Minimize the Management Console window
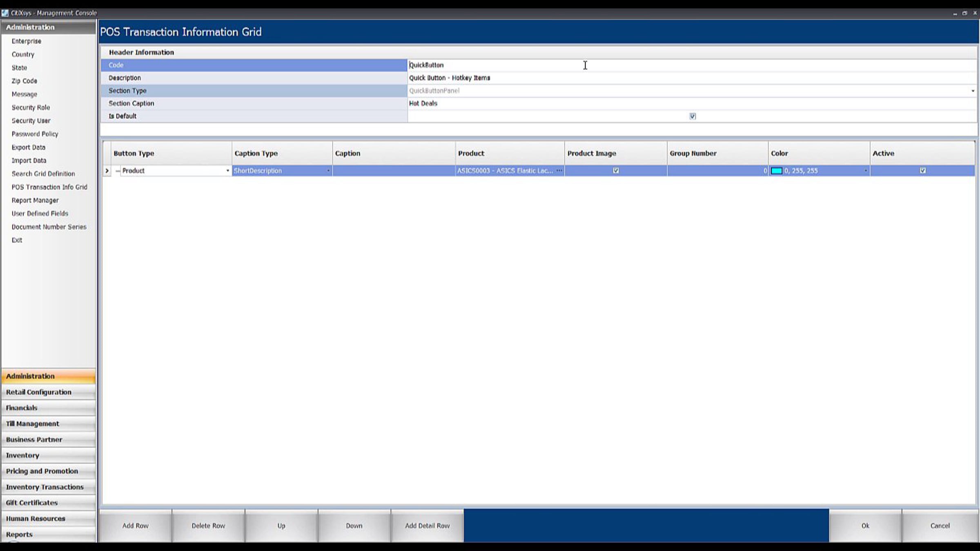The image size is (980, 551). (x=955, y=13)
